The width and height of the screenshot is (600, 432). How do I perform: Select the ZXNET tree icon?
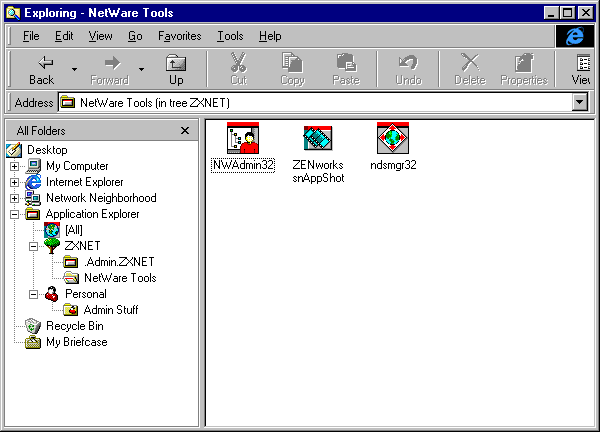click(x=52, y=246)
